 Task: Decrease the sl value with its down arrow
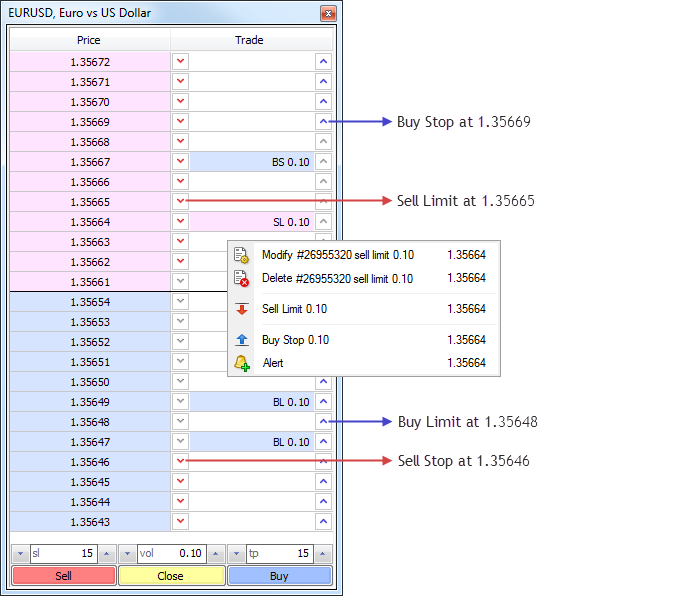point(20,553)
